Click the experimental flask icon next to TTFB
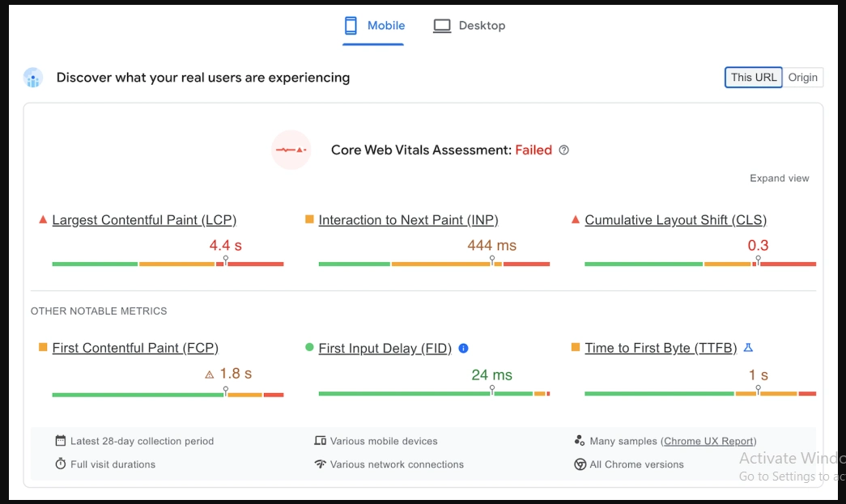The image size is (846, 504). (x=748, y=348)
